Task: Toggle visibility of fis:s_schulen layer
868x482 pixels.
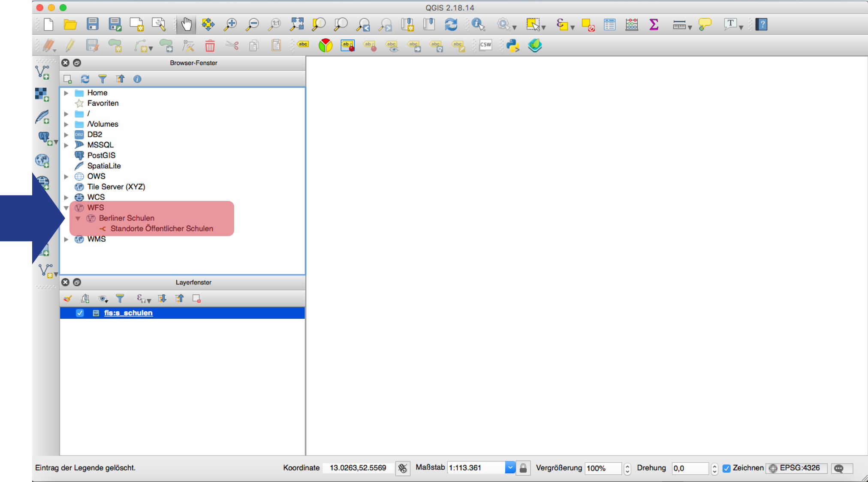Action: click(x=80, y=313)
